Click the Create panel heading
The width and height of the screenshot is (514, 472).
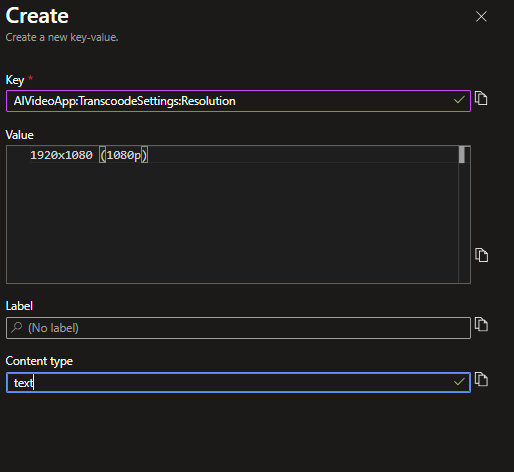coord(37,16)
